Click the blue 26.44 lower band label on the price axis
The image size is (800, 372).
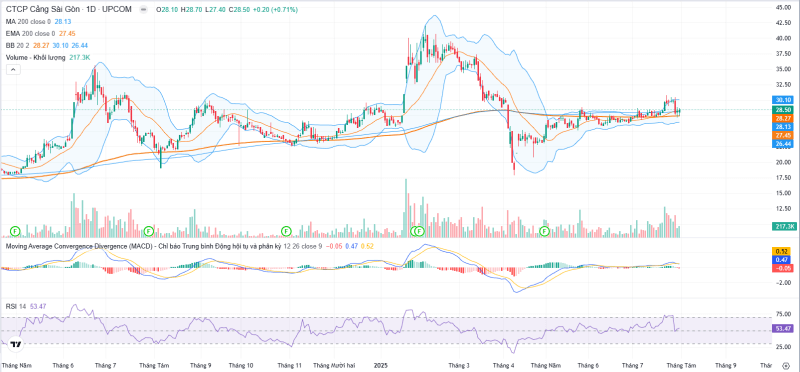pos(783,144)
